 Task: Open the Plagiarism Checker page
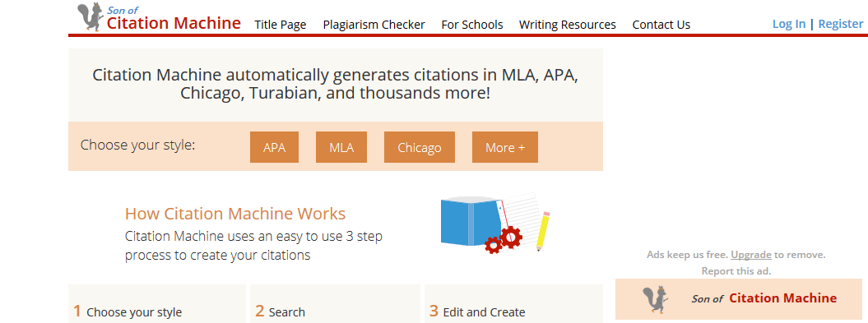[x=374, y=25]
